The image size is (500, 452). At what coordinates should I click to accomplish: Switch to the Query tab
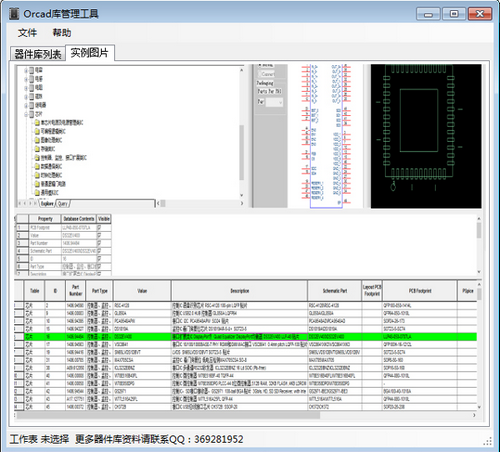tap(63, 203)
